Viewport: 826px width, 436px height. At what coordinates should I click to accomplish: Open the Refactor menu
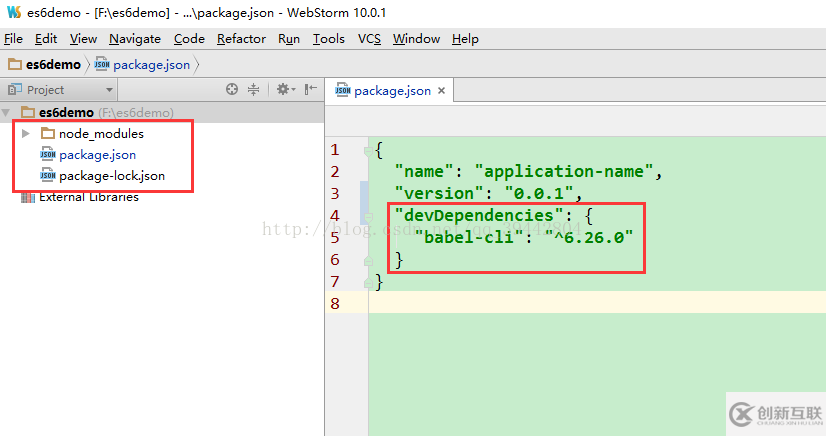point(241,39)
